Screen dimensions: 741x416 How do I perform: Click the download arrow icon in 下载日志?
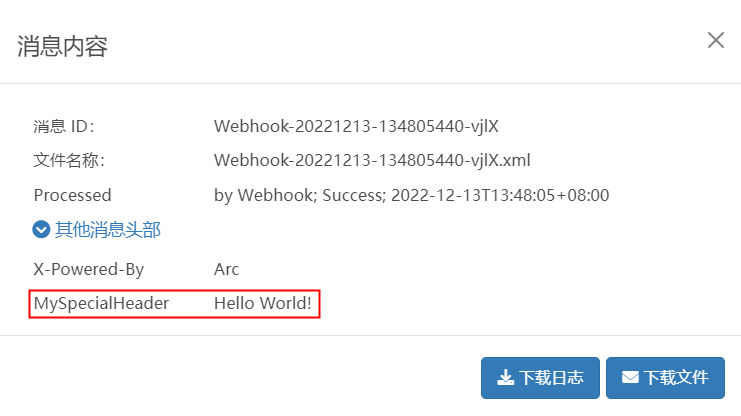505,378
